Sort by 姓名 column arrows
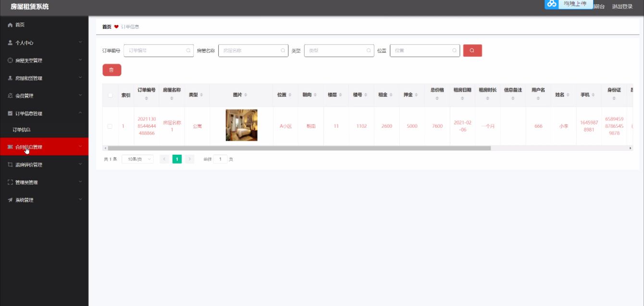 click(x=568, y=95)
